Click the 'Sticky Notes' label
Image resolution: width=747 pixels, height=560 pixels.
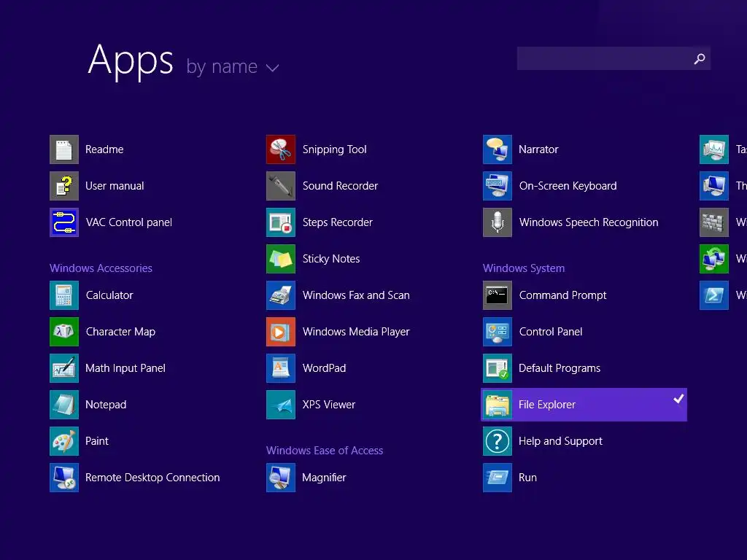(331, 259)
